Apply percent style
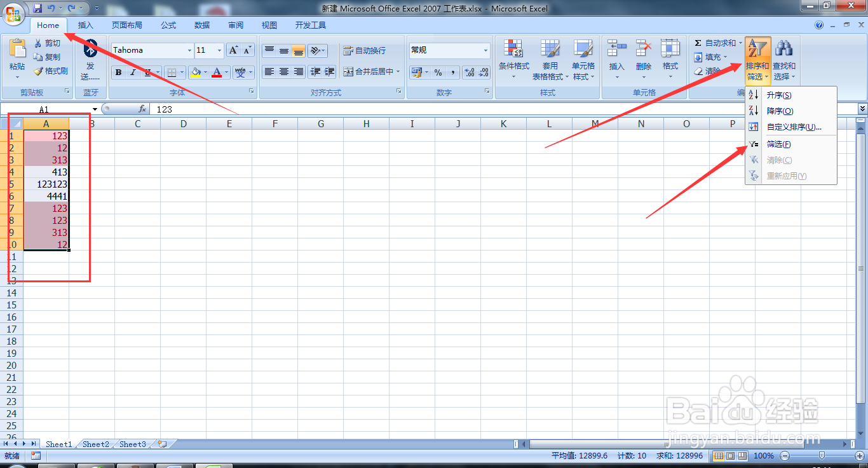 438,72
